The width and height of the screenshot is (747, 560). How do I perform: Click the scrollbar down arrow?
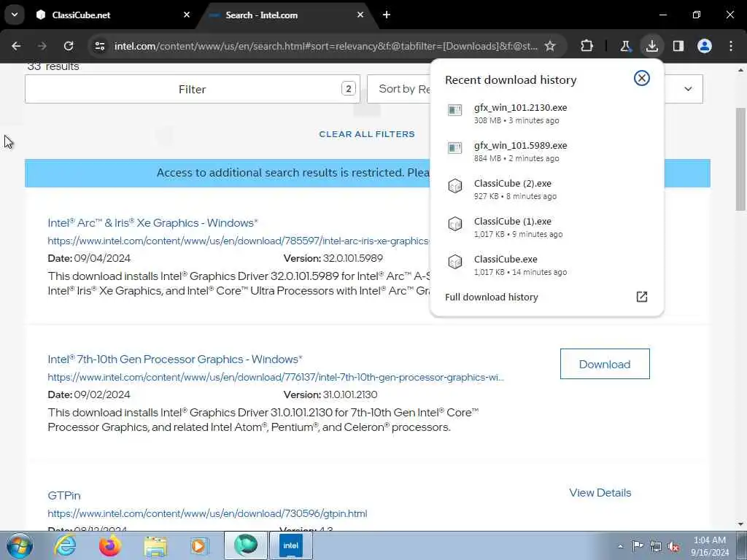coord(740,525)
